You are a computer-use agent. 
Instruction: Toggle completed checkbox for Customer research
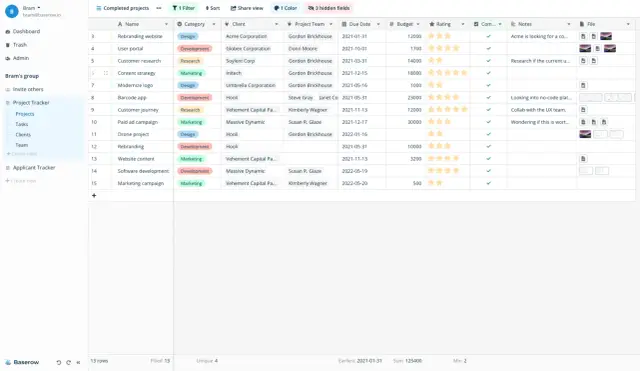tap(489, 61)
